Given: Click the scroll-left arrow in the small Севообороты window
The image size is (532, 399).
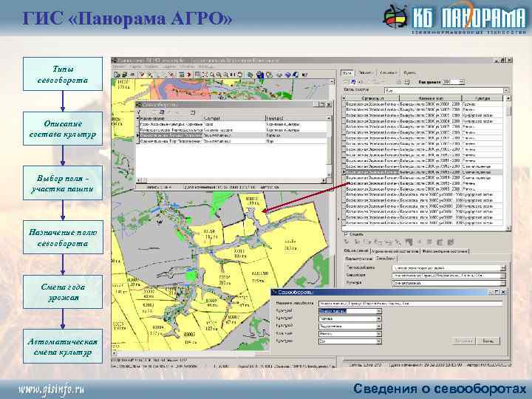Looking at the screenshot, I should click(139, 180).
